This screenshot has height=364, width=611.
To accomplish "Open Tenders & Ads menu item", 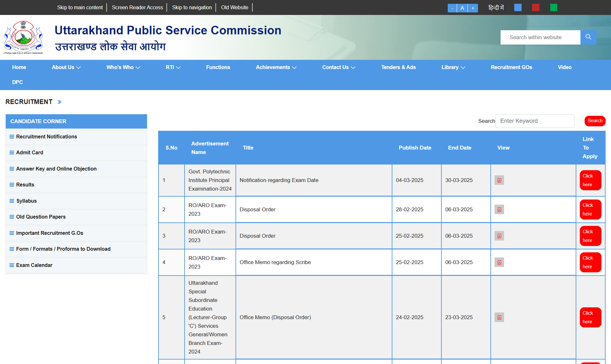I will click(398, 67).
